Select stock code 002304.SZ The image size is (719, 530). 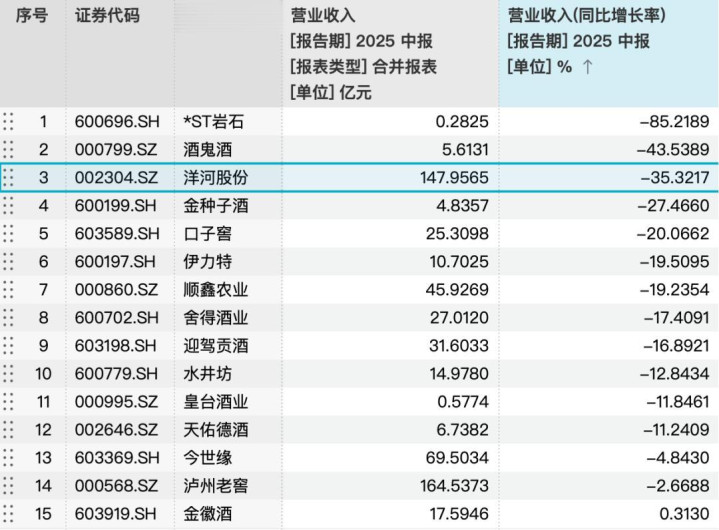(116, 177)
